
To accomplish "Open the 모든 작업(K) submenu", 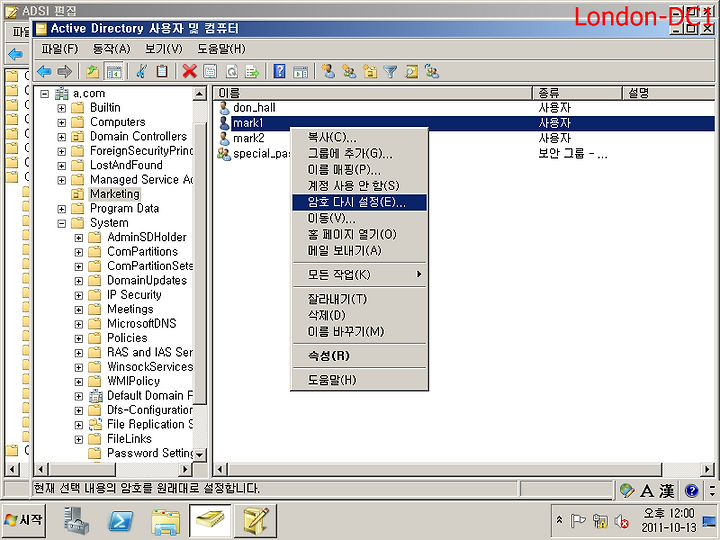I will pyautogui.click(x=360, y=275).
